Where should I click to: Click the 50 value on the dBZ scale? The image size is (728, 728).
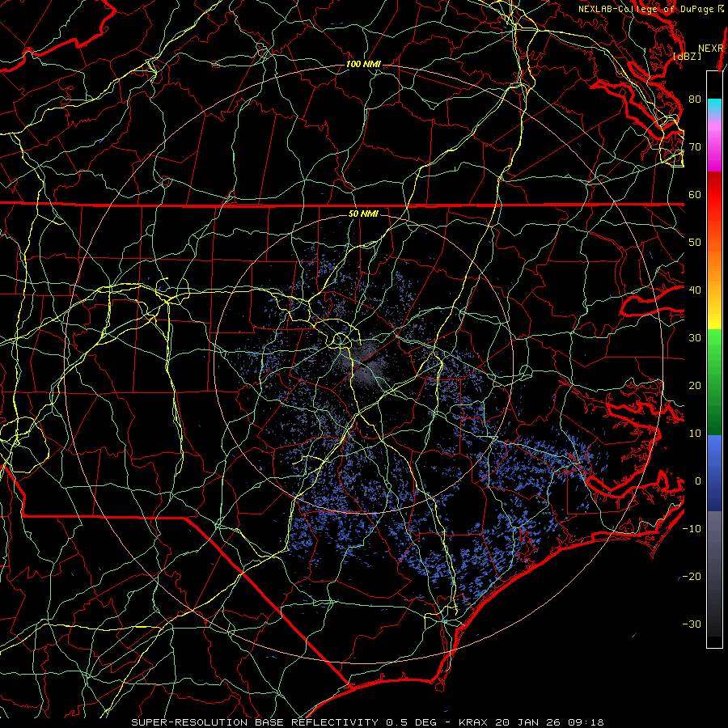pyautogui.click(x=695, y=243)
